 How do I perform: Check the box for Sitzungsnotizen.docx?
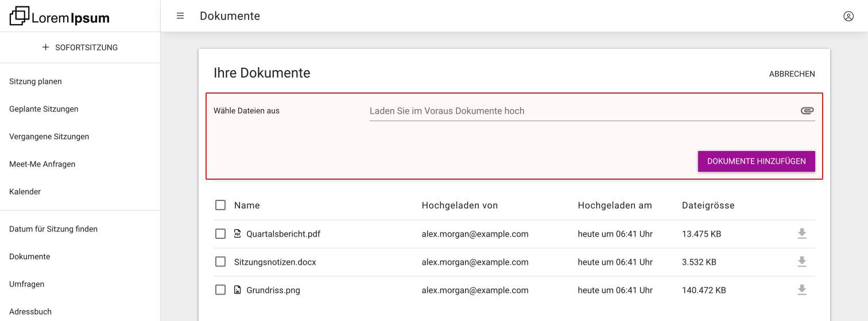[x=220, y=262]
